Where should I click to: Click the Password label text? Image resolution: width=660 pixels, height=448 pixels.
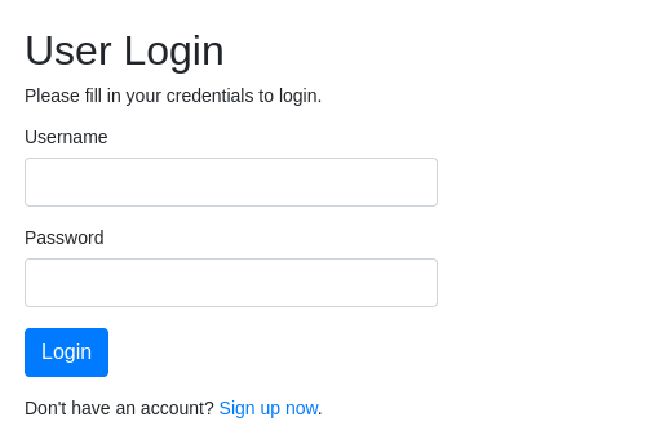pyautogui.click(x=64, y=238)
